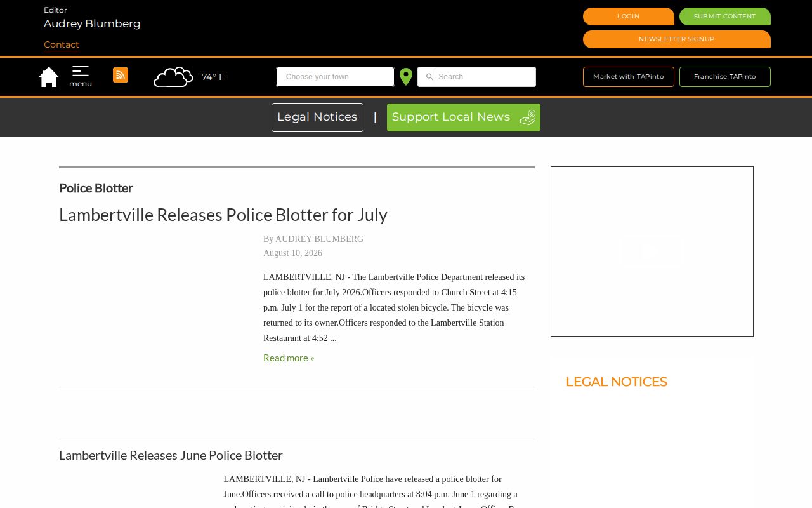Focus the Search input box
812x508 pixels.
point(476,77)
